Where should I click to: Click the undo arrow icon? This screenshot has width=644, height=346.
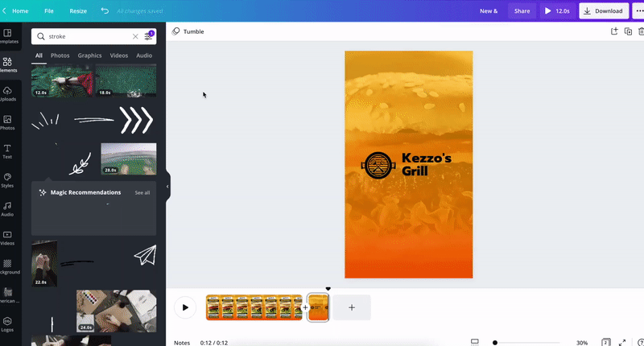tap(105, 11)
